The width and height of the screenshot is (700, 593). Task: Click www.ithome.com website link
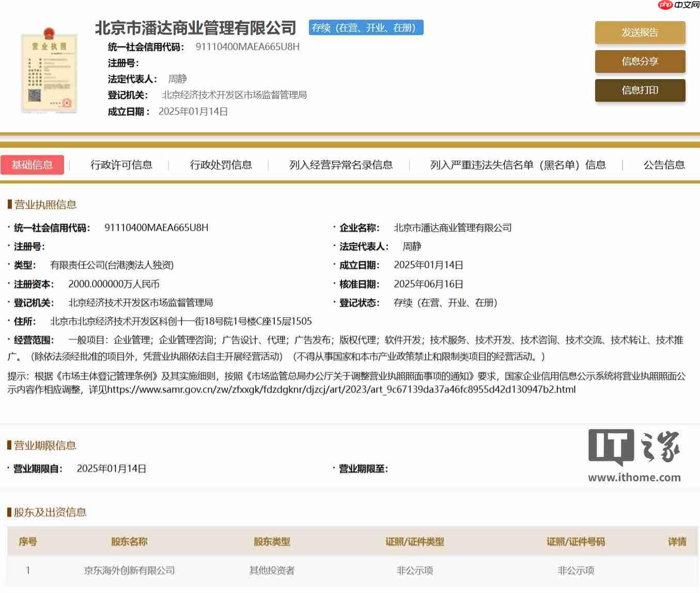click(635, 478)
